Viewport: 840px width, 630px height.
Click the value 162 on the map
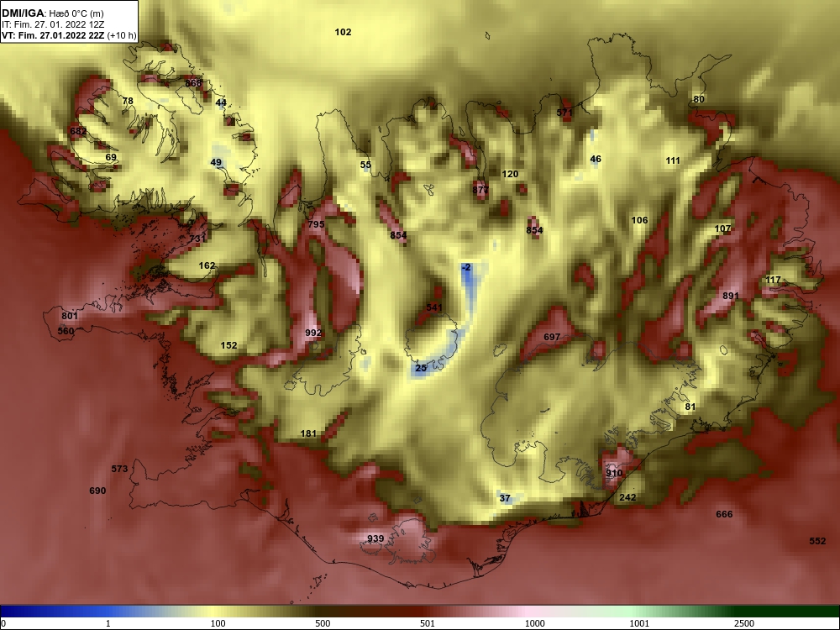[207, 265]
